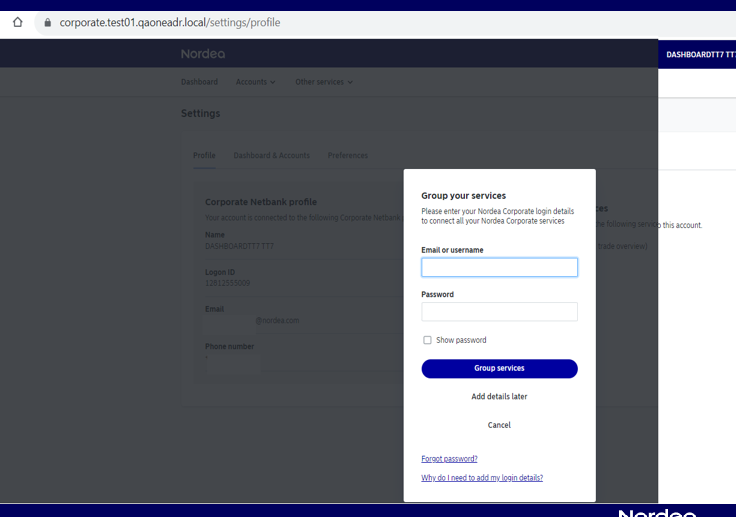
Task: Click the browser home icon
Action: (x=17, y=22)
